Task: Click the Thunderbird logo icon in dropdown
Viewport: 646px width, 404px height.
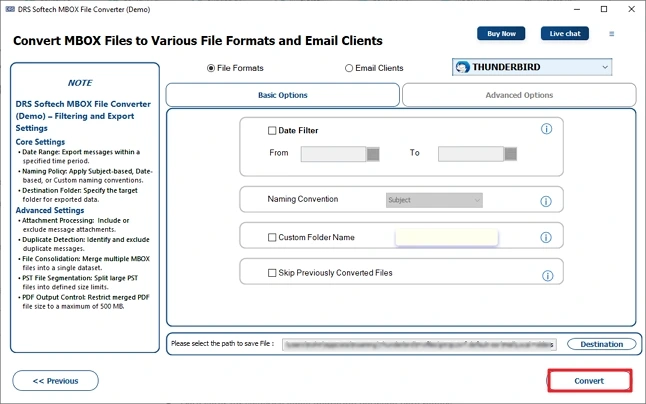Action: click(x=462, y=67)
